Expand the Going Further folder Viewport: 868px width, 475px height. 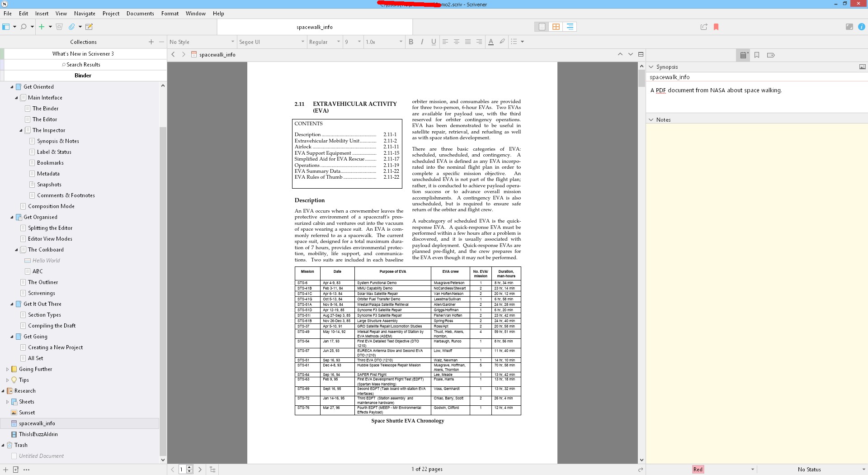7,369
